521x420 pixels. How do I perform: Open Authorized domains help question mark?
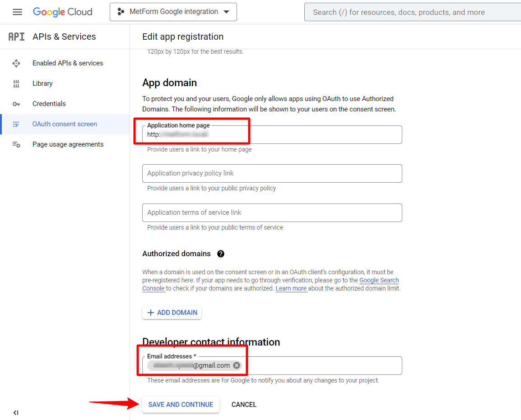(221, 254)
